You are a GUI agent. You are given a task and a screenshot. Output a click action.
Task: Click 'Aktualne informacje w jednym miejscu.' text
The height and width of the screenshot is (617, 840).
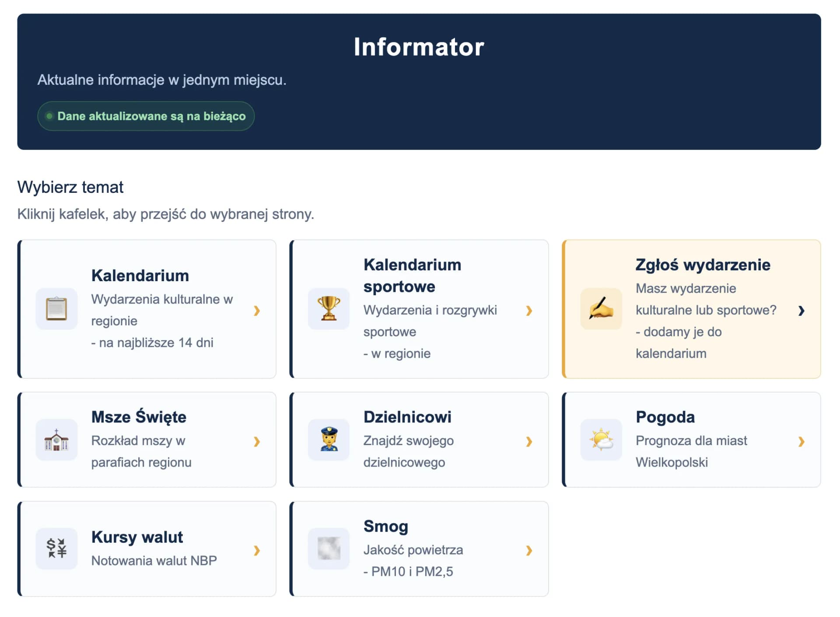coord(162,80)
